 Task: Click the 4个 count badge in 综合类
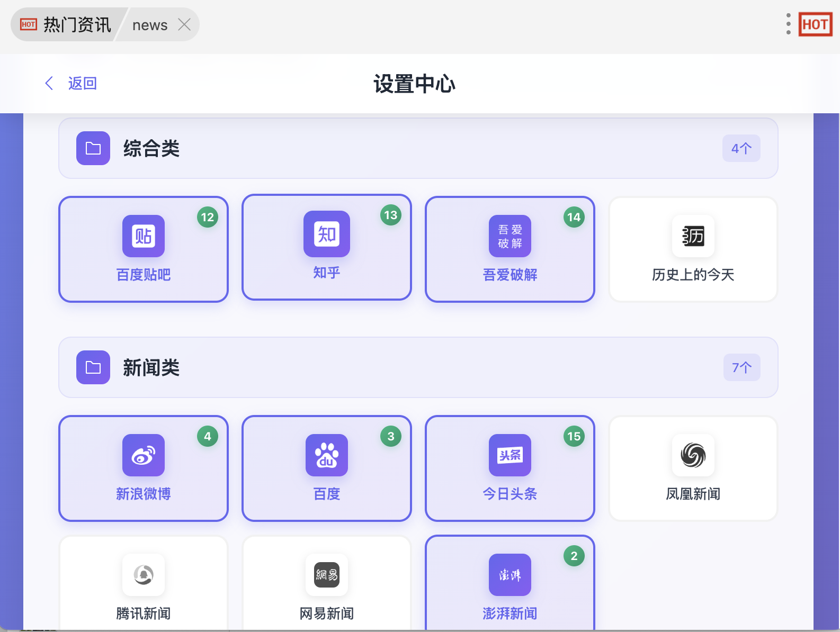pos(741,148)
